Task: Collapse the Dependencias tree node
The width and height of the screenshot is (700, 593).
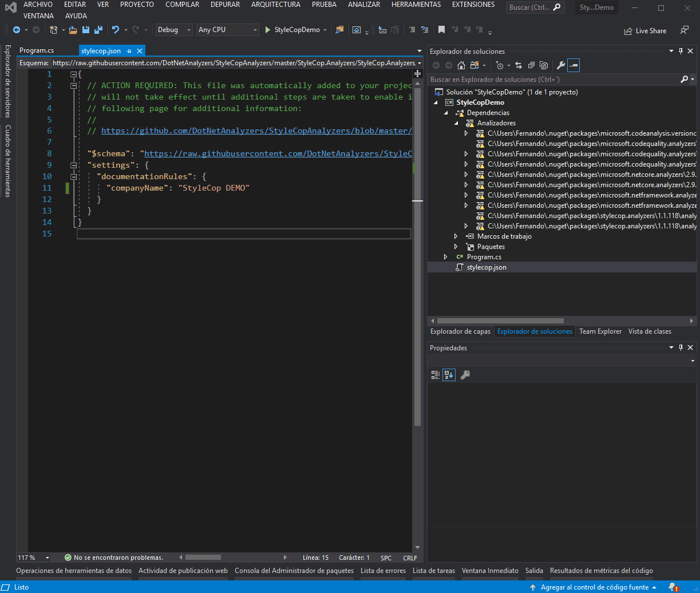Action: (446, 113)
